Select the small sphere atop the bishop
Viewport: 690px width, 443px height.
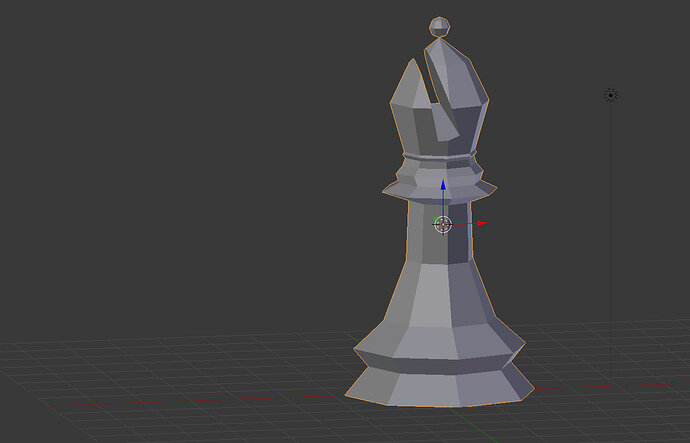click(x=440, y=27)
